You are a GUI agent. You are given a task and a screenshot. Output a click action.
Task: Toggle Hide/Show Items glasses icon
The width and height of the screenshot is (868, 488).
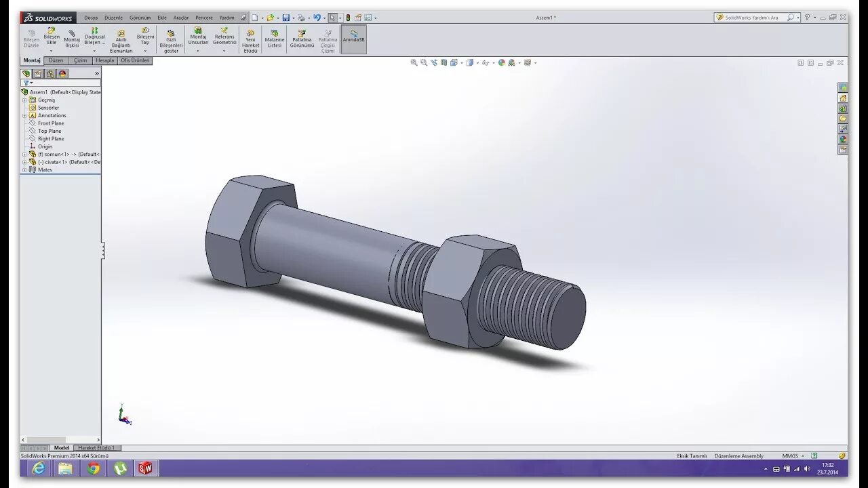click(x=486, y=63)
